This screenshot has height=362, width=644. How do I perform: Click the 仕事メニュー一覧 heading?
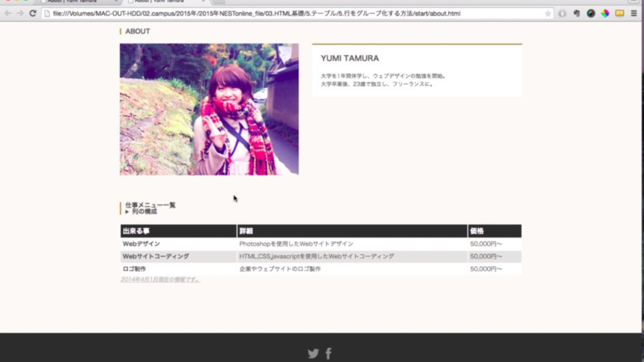[151, 205]
